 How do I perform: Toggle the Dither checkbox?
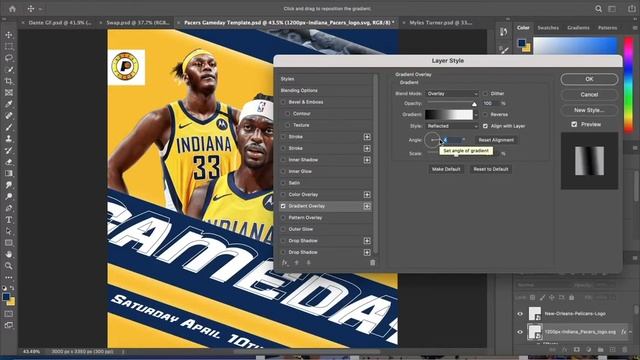485,93
